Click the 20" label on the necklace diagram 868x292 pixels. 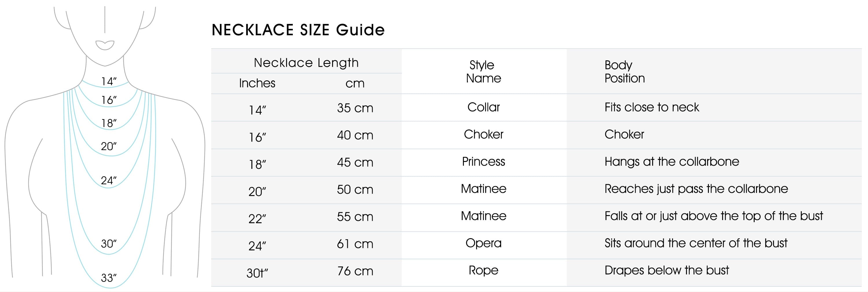coord(108,146)
